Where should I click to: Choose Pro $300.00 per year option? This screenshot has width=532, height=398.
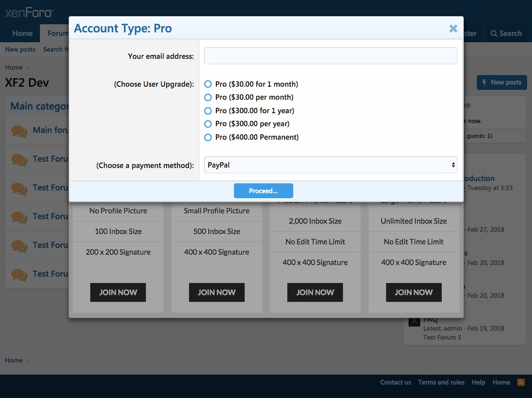[x=208, y=124]
